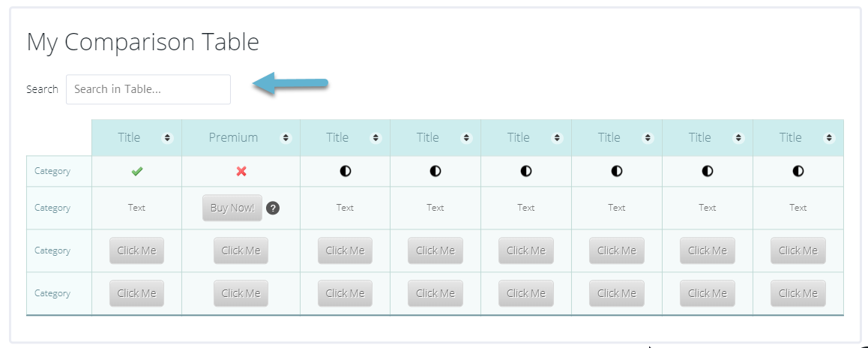Screen dimensions: 868x348
Task: Click the last Click Me button in bottom row
Action: [x=798, y=293]
